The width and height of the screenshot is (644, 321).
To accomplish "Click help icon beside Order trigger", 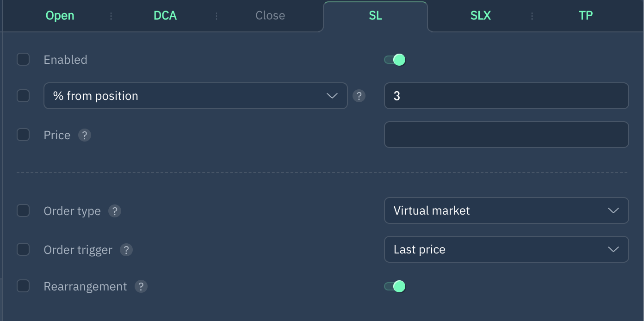I will pyautogui.click(x=126, y=250).
